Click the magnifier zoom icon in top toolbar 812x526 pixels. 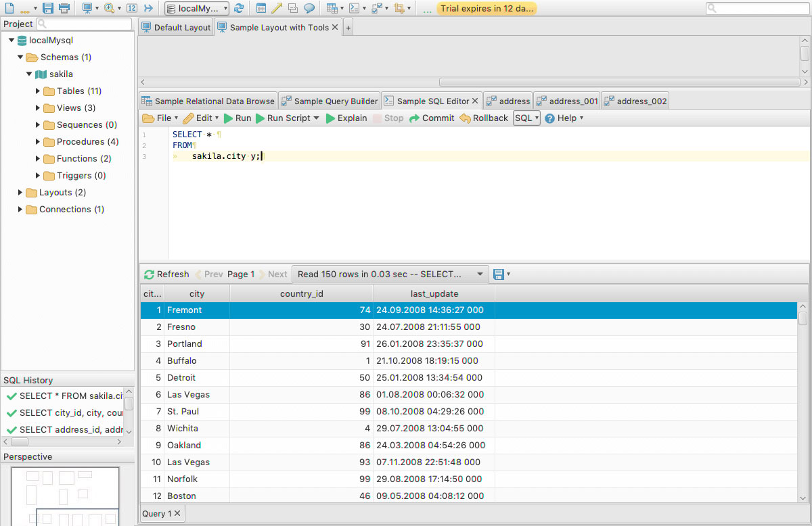click(x=109, y=8)
